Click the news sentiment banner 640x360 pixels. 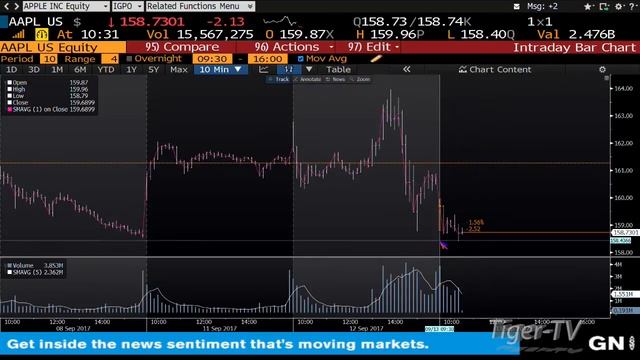point(260,344)
